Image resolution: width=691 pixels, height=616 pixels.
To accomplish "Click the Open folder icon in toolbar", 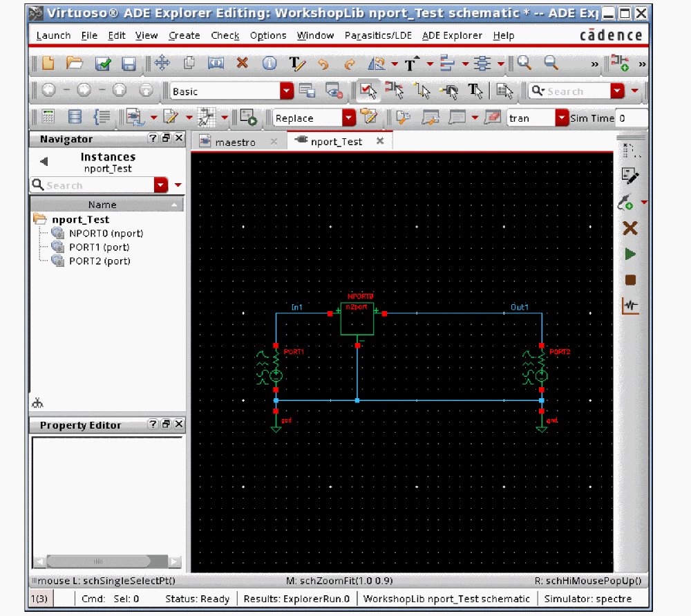I will click(x=74, y=64).
